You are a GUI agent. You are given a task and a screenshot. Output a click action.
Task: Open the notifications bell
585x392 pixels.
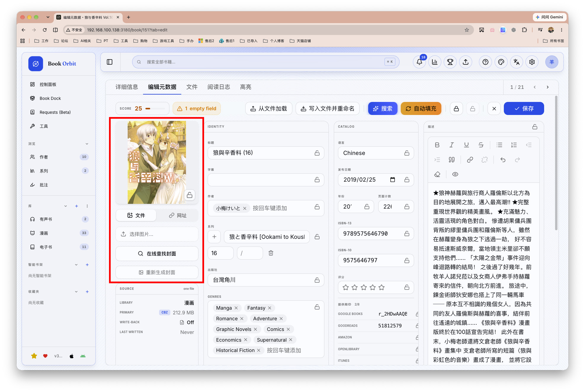click(x=419, y=62)
